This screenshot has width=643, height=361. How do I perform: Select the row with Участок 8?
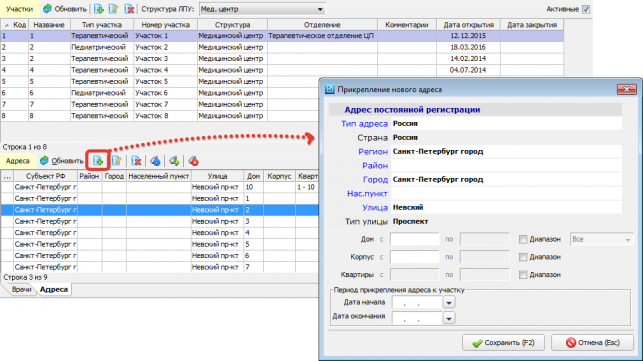(160, 116)
